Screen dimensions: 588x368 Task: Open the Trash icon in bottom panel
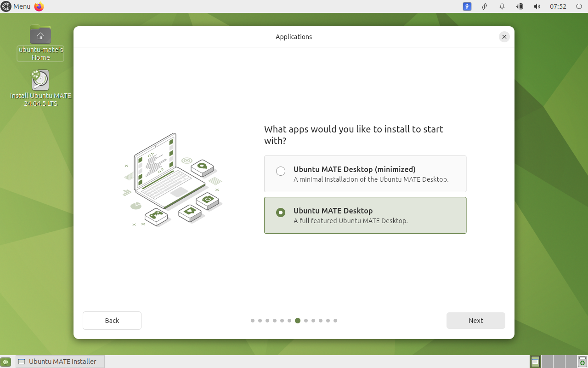582,362
